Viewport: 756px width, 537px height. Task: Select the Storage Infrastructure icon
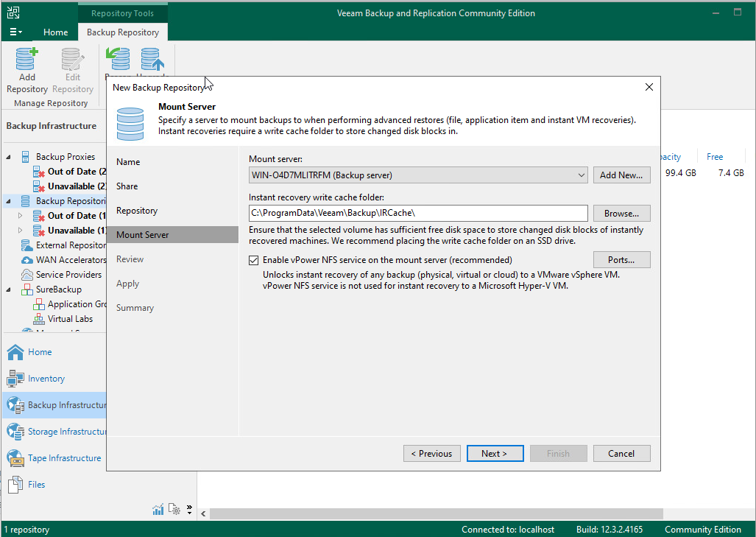15,432
